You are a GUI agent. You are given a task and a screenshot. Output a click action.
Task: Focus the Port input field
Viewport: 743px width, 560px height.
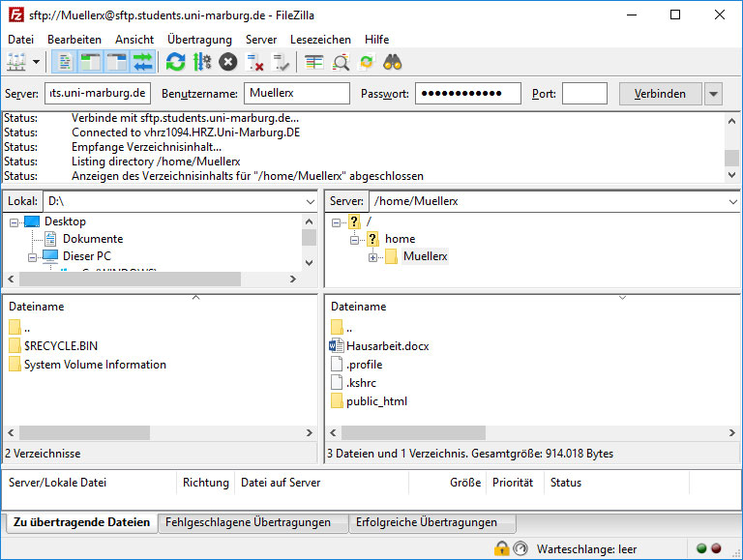point(584,93)
